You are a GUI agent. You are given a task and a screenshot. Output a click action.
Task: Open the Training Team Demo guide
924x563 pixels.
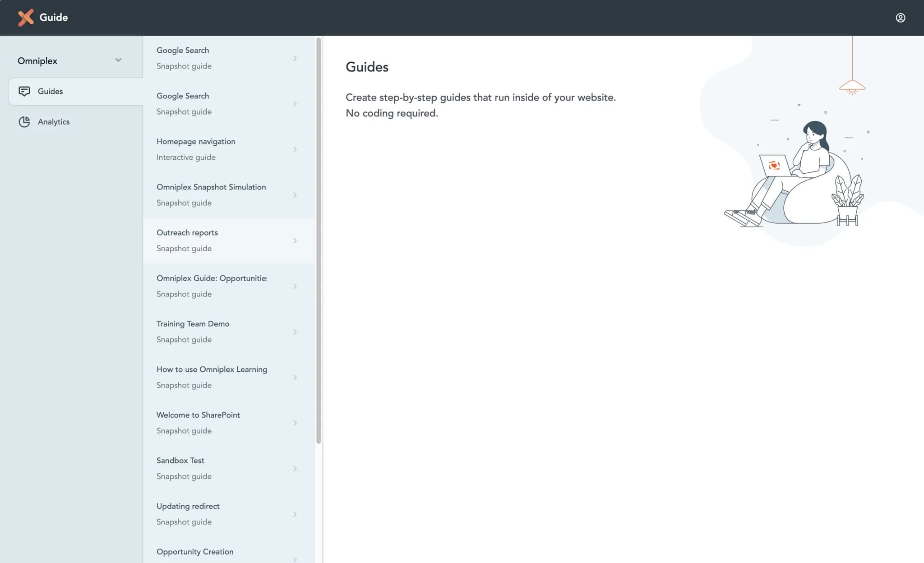pyautogui.click(x=229, y=332)
